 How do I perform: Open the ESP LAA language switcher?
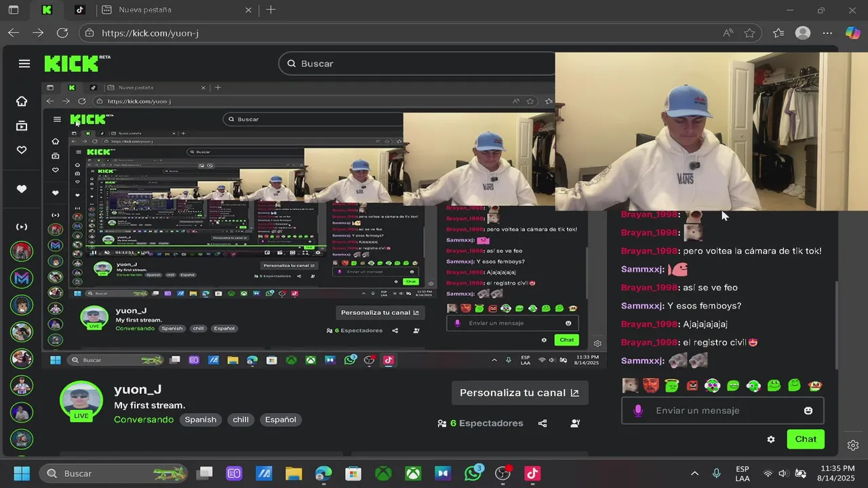743,473
